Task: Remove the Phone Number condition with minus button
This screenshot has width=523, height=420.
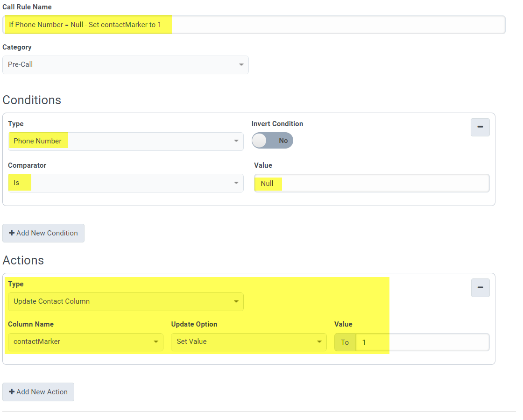Action: [x=480, y=127]
